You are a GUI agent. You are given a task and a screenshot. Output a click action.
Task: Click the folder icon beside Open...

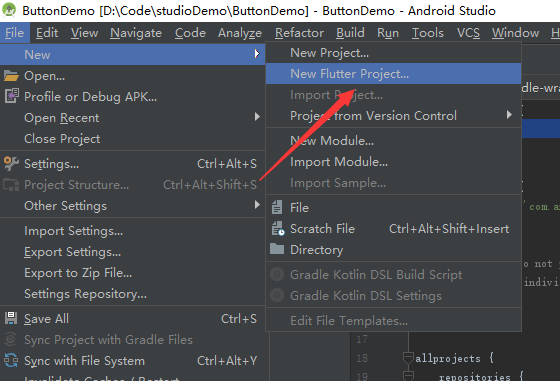tap(11, 76)
